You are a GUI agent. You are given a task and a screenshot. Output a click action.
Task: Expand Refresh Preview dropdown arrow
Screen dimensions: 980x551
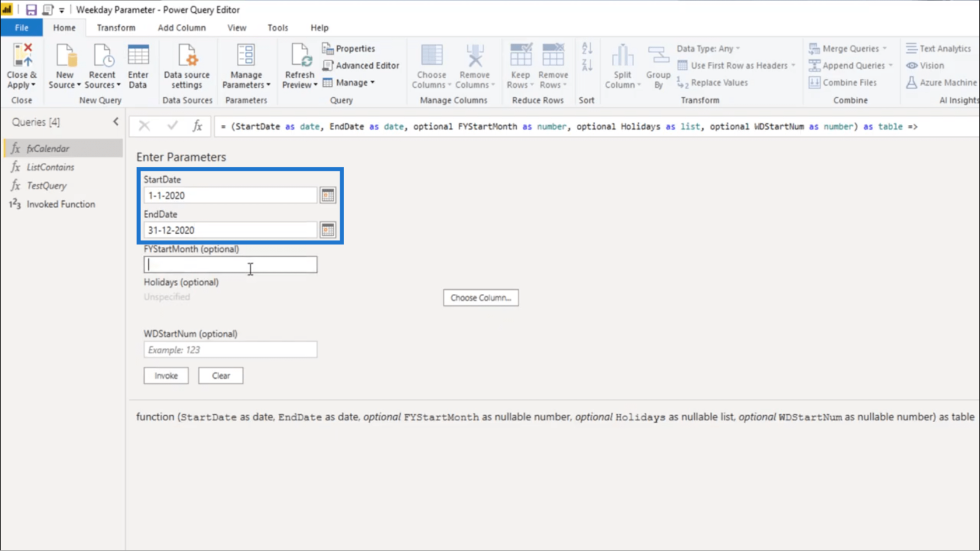[316, 85]
